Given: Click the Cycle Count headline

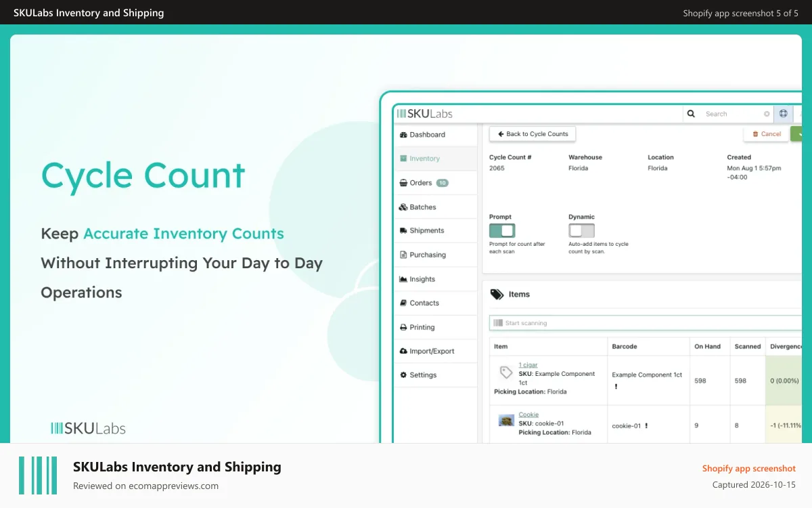Looking at the screenshot, I should coord(143,175).
